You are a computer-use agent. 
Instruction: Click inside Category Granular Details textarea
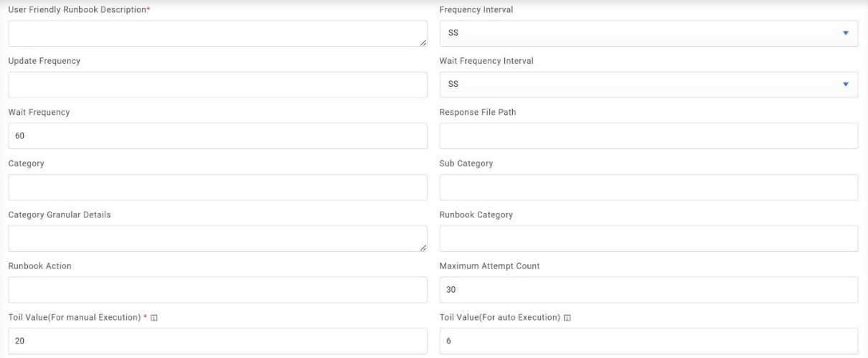click(215, 238)
